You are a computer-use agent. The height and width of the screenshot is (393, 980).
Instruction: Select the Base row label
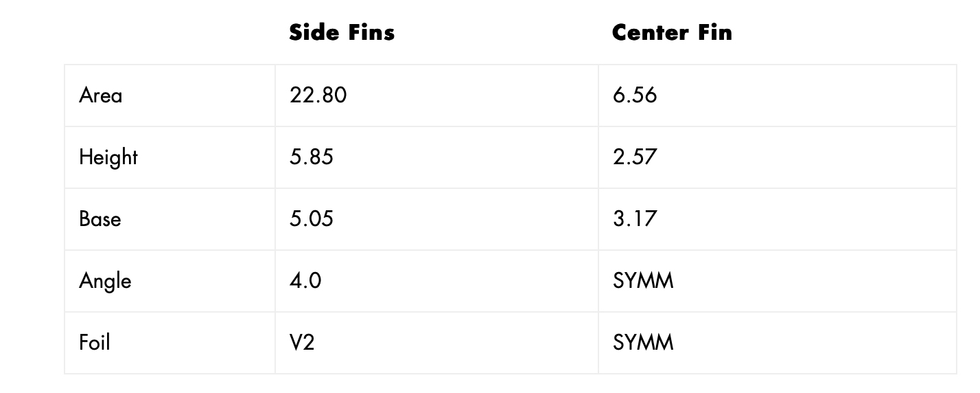(x=100, y=218)
